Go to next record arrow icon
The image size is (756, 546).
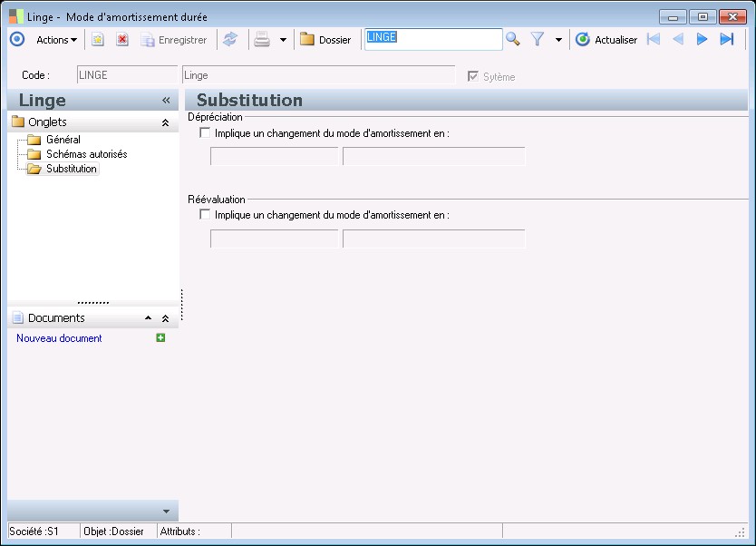pyautogui.click(x=702, y=39)
